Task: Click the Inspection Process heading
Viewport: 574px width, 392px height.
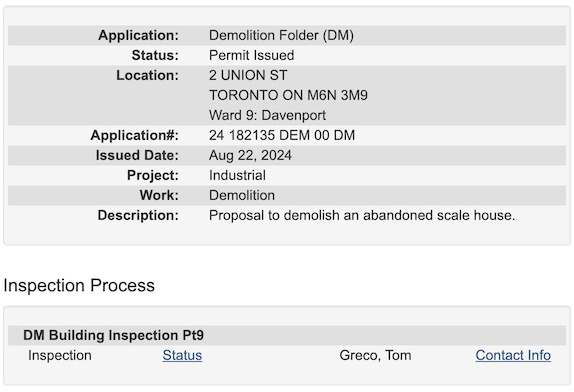Action: pyautogui.click(x=79, y=285)
